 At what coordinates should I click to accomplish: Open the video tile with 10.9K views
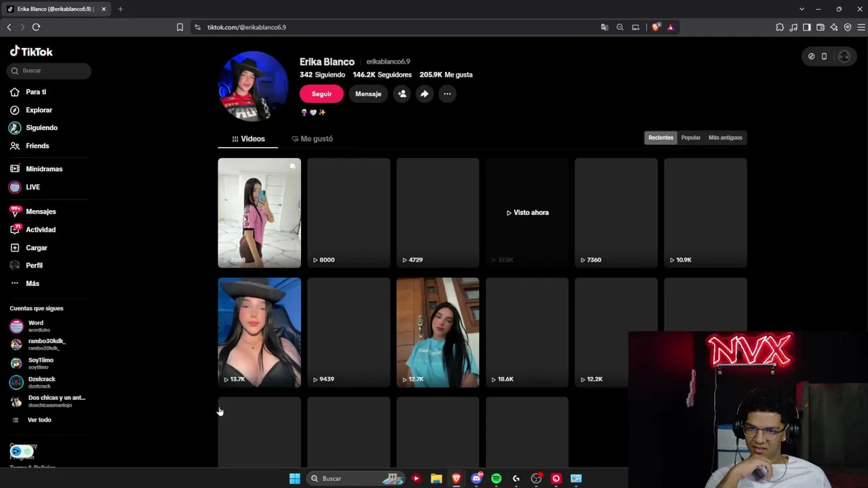coord(705,213)
